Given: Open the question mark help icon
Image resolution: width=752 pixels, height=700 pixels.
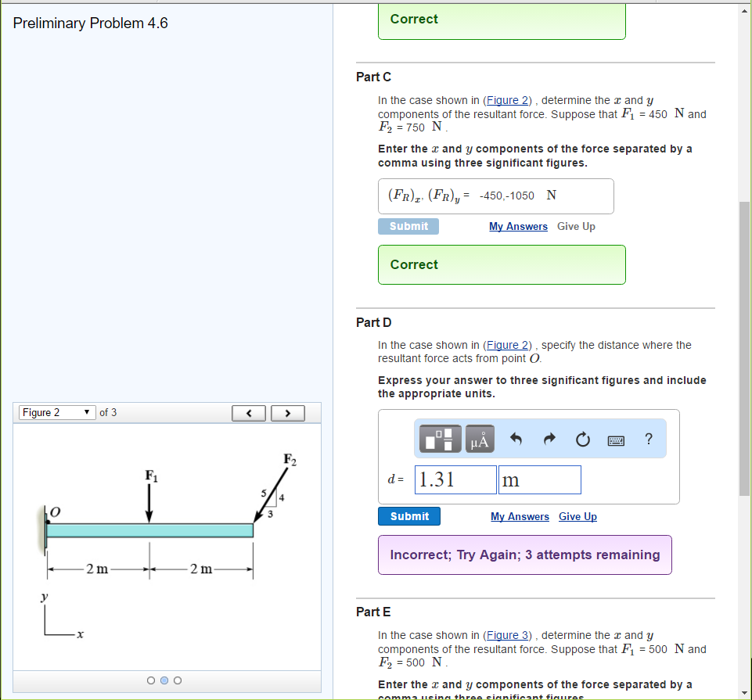Looking at the screenshot, I should 649,439.
